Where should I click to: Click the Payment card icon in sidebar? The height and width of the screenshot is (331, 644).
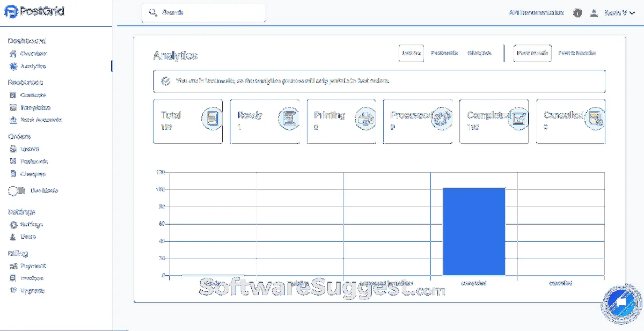13,266
